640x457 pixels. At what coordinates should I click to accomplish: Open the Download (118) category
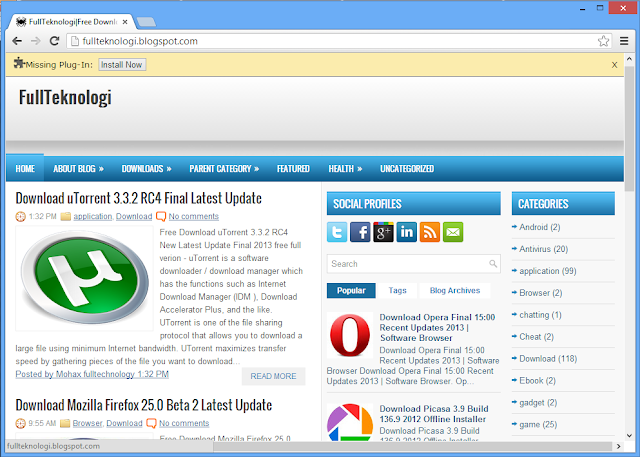[548, 359]
